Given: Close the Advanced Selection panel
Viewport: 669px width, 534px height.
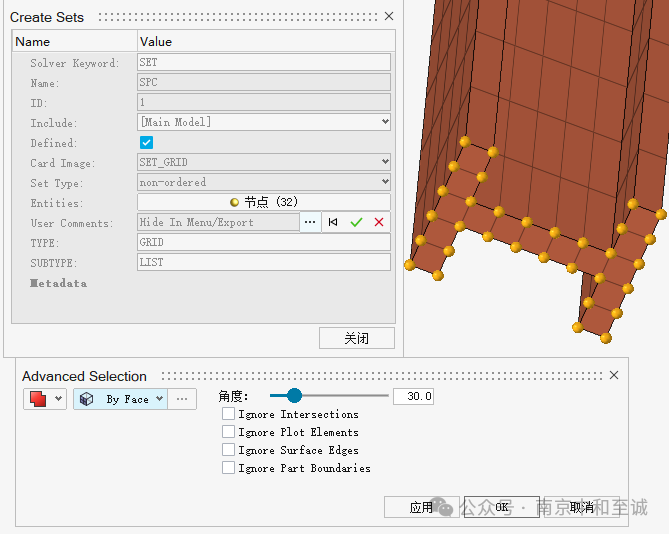Looking at the screenshot, I should pos(614,375).
